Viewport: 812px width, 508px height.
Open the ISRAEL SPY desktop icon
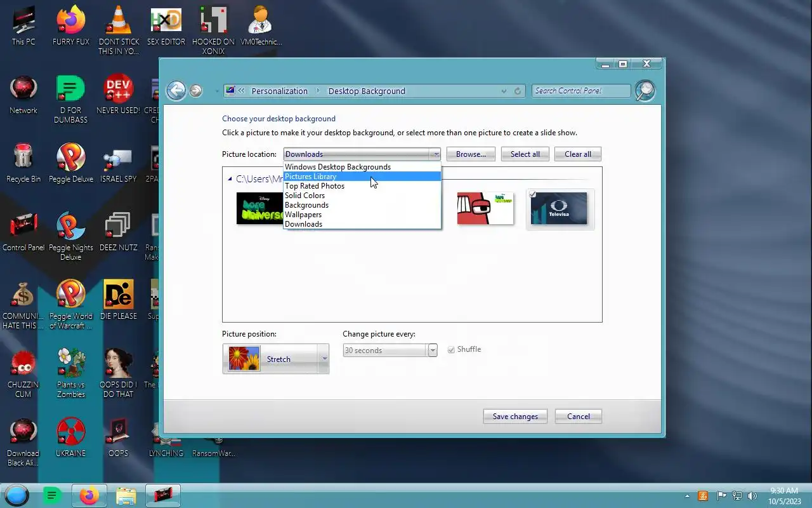[x=119, y=163]
